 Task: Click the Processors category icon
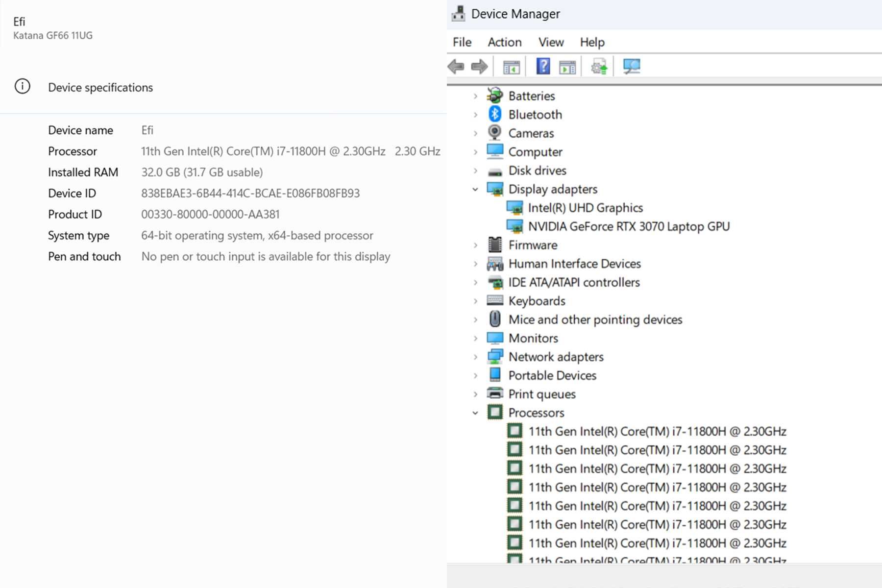point(495,412)
